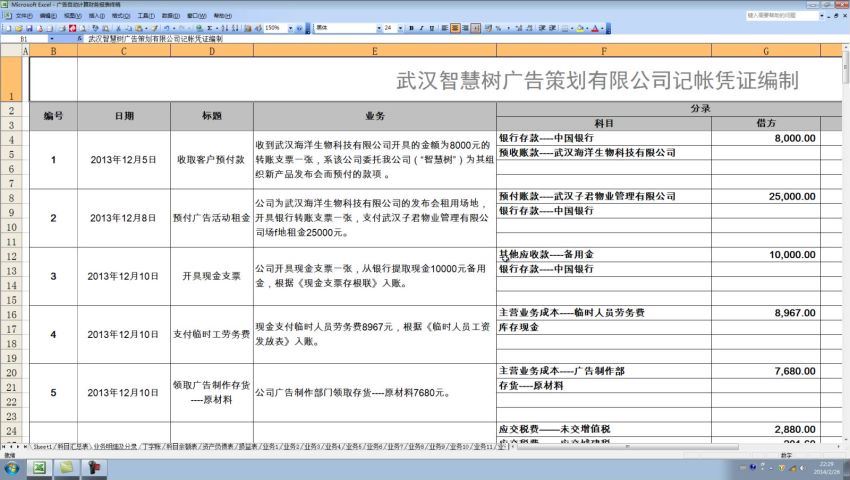
Task: Open the font name dropdown
Action: pyautogui.click(x=379, y=28)
